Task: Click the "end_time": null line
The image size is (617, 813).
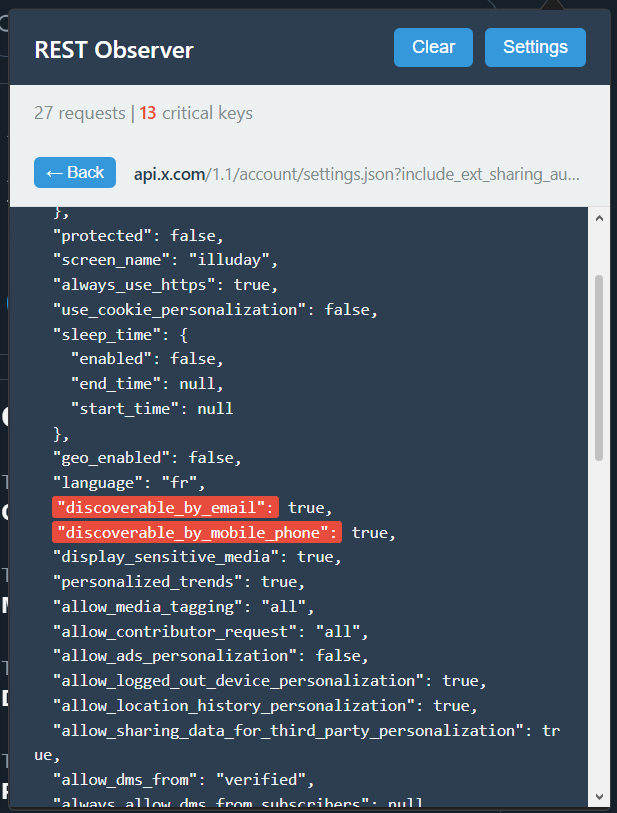Action: click(147, 384)
